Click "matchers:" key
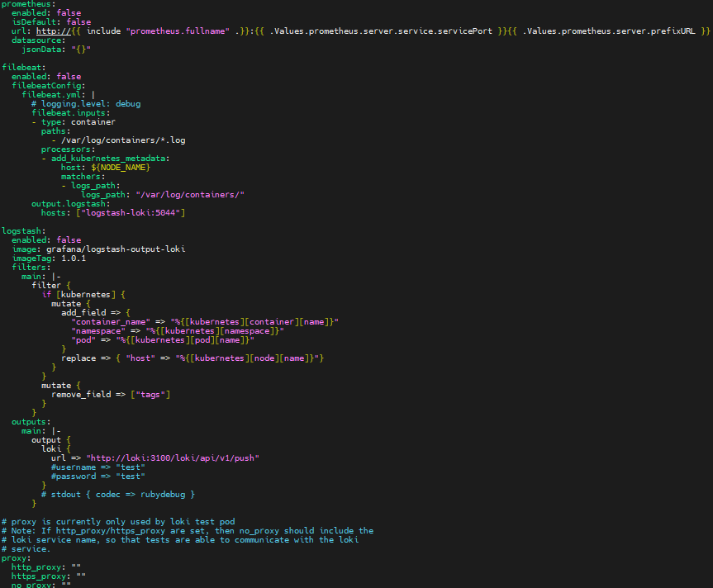 pyautogui.click(x=83, y=176)
